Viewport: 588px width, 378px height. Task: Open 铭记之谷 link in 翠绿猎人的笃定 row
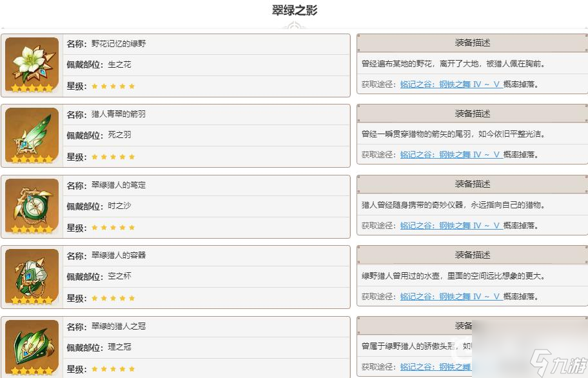point(451,226)
